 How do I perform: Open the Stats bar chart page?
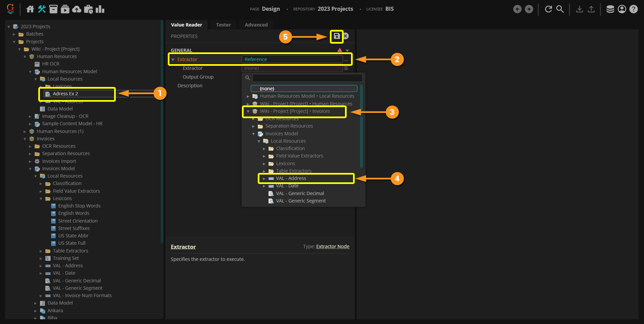pos(100,9)
